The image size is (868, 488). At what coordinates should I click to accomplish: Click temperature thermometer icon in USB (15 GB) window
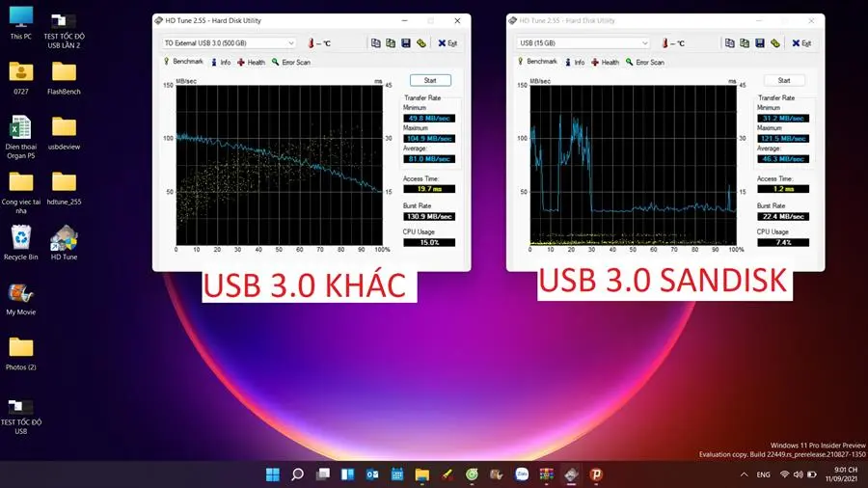click(665, 43)
